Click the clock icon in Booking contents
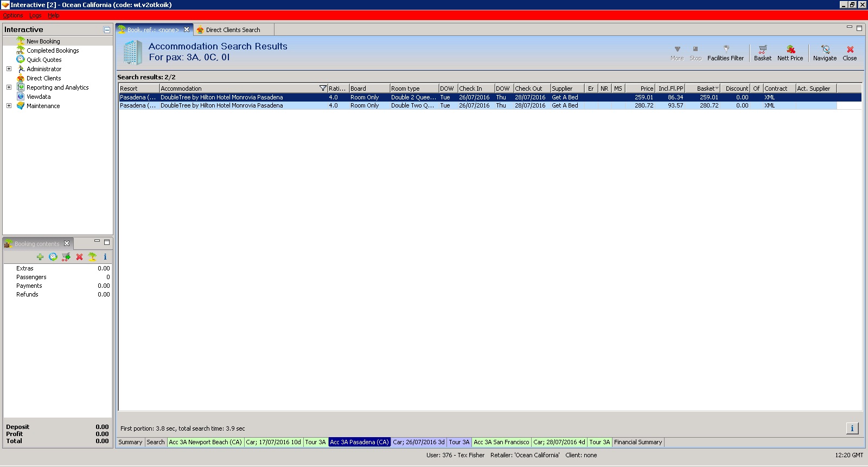The image size is (868, 467). pos(53,257)
